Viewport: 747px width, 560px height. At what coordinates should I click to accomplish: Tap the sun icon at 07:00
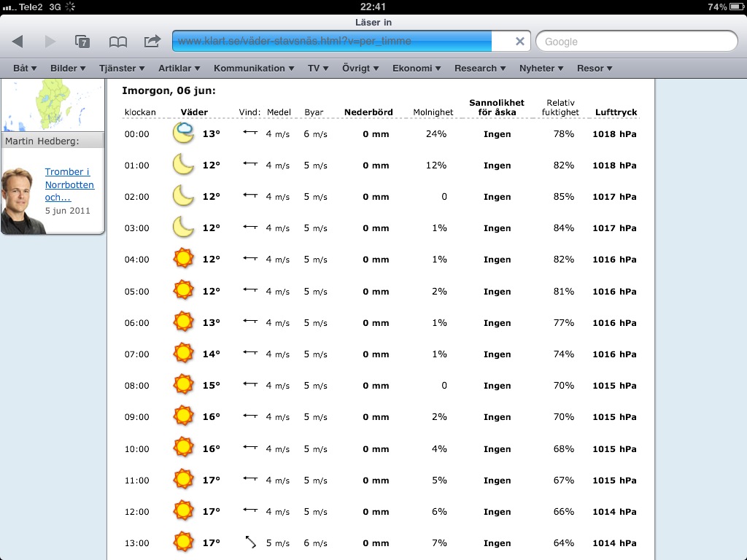pyautogui.click(x=183, y=354)
